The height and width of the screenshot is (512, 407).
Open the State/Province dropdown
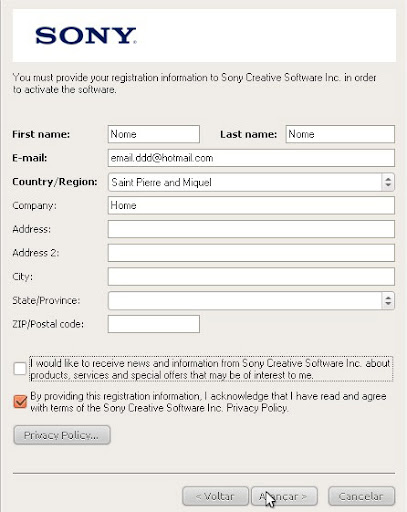[251, 300]
